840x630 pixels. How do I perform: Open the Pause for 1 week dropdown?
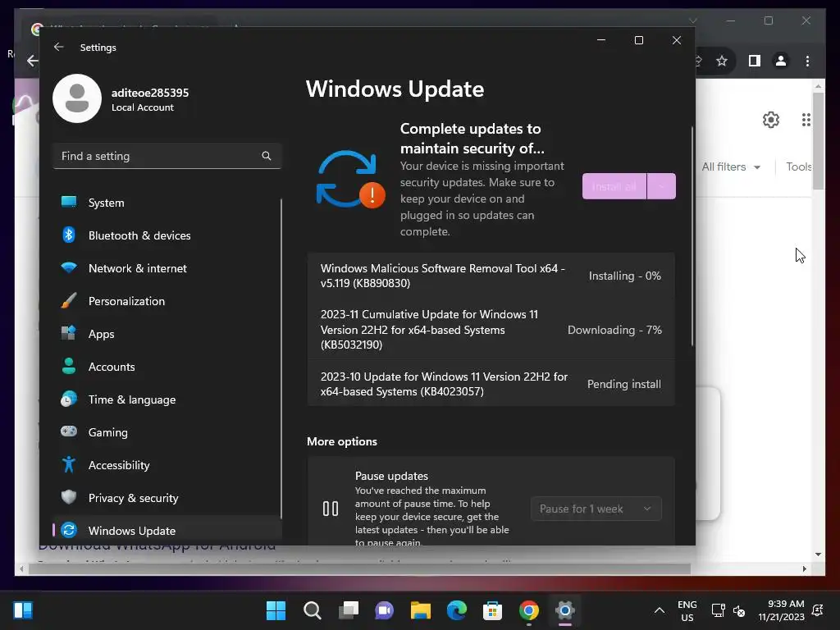click(596, 509)
